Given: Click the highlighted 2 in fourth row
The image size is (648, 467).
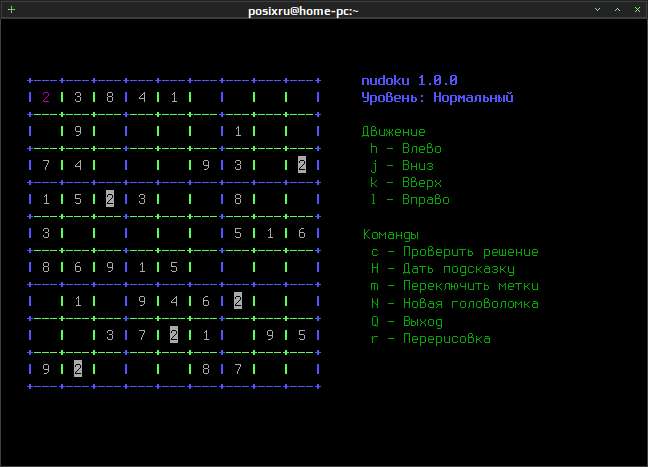Looking at the screenshot, I should point(110,199).
